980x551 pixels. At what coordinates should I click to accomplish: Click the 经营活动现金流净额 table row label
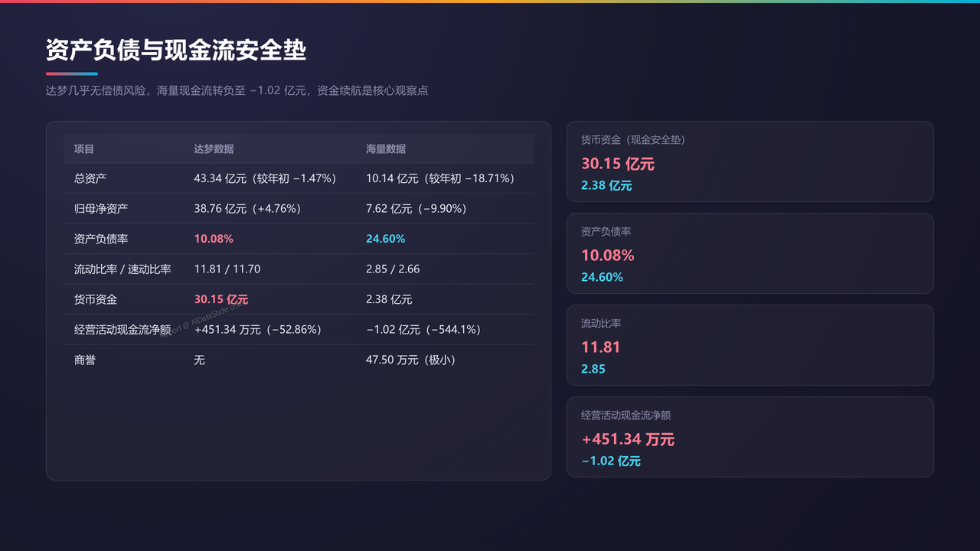(x=122, y=330)
